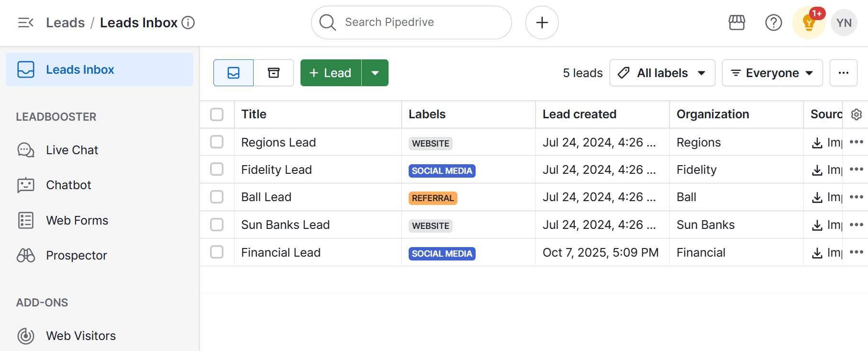Switch to the archived leads view icon
868x351 pixels.
[x=274, y=73]
